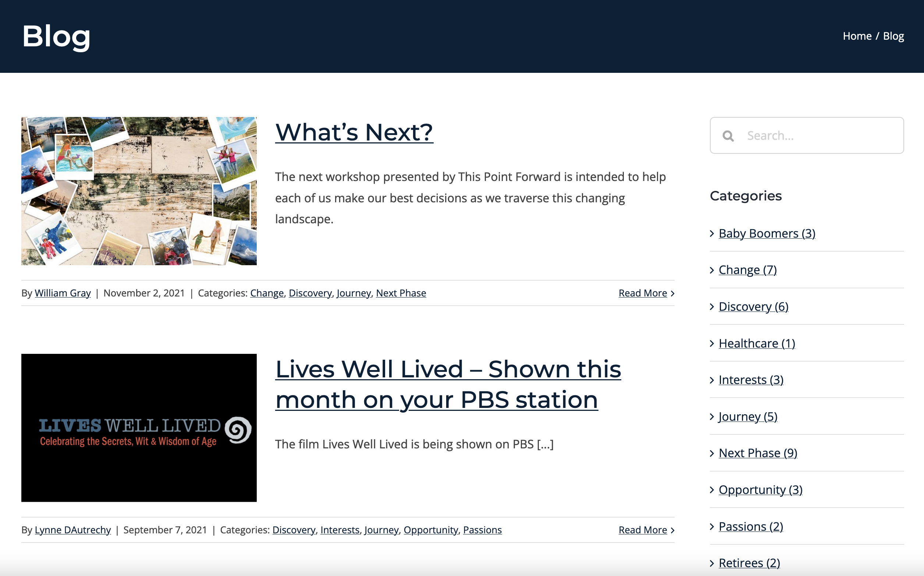Open the Discovery (6) sidebar category
Screen dimensions: 924x576
click(753, 307)
